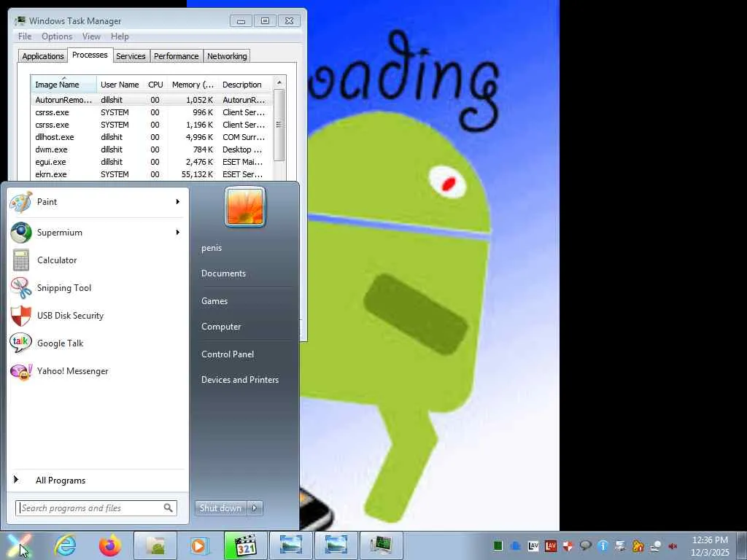Select the dwm.exe process row
Image resolution: width=747 pixels, height=560 pixels.
[152, 149]
